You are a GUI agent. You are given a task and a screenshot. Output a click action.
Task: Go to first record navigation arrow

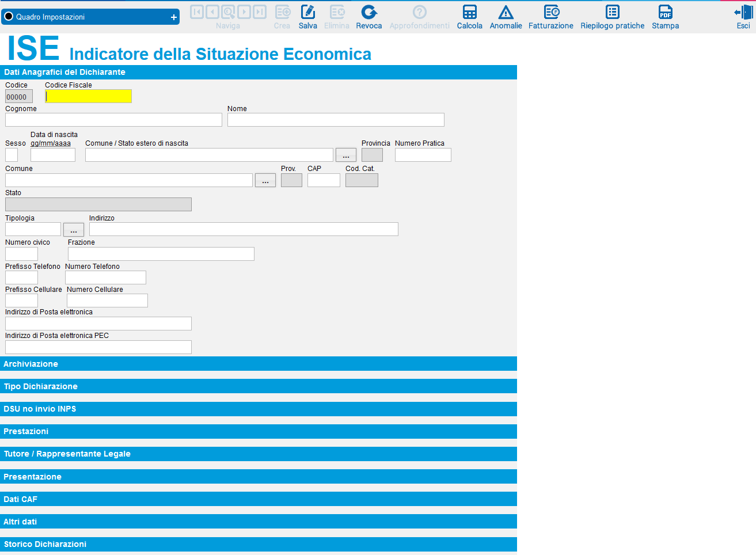click(x=197, y=12)
